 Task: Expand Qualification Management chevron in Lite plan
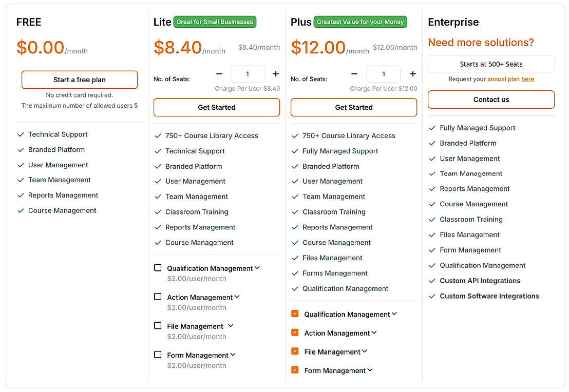(x=257, y=268)
